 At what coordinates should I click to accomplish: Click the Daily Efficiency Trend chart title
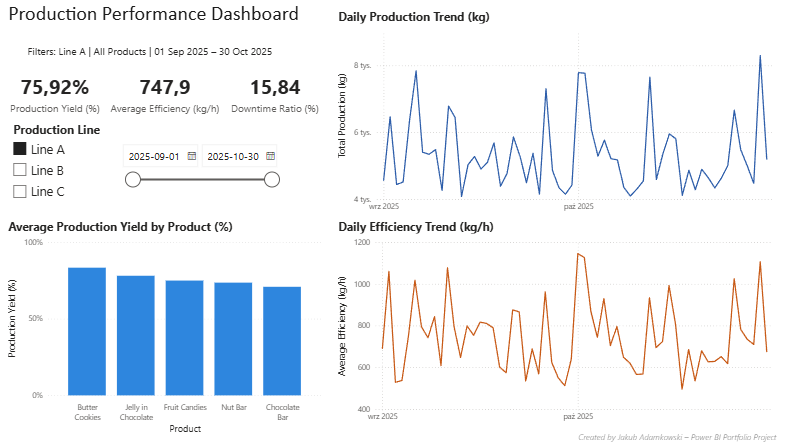point(416,227)
